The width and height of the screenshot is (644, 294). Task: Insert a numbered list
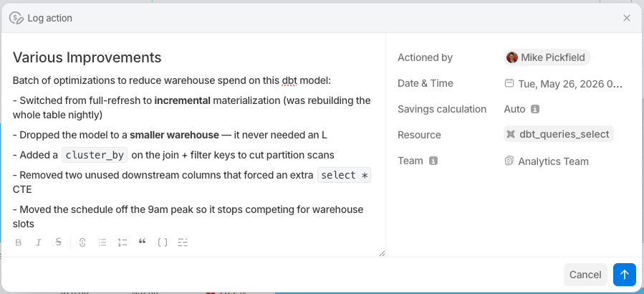coord(122,242)
